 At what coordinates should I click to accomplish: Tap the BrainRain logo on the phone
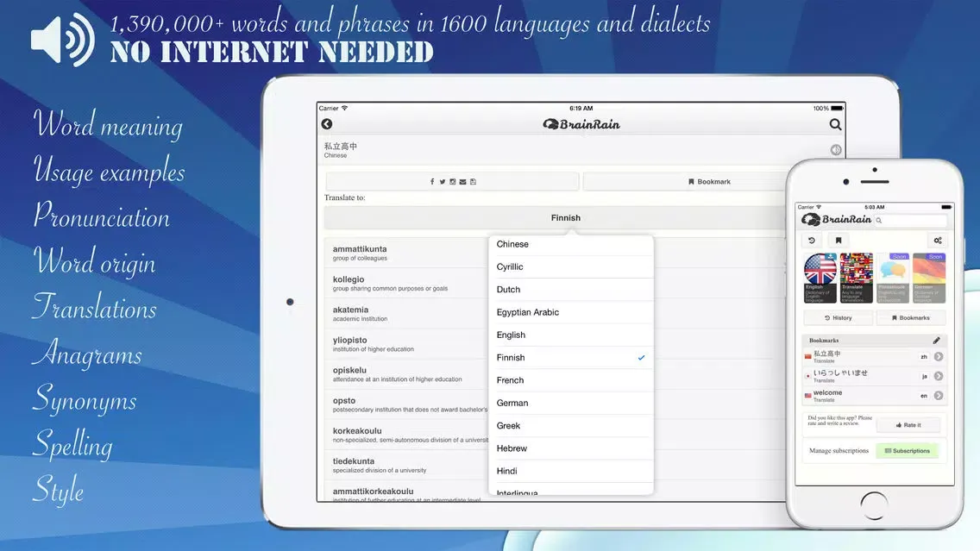[836, 219]
